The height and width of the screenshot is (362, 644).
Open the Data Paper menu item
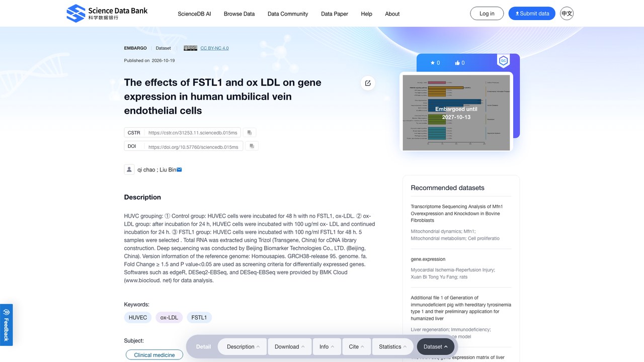click(335, 14)
